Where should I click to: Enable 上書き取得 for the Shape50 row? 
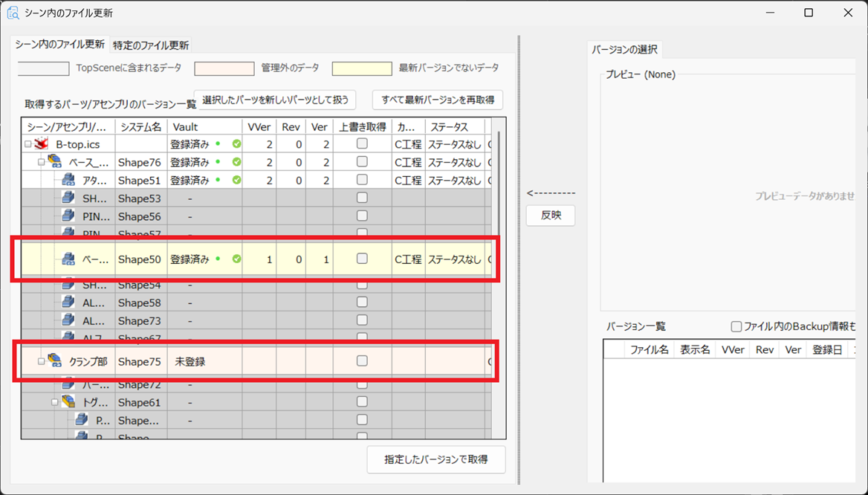point(362,259)
